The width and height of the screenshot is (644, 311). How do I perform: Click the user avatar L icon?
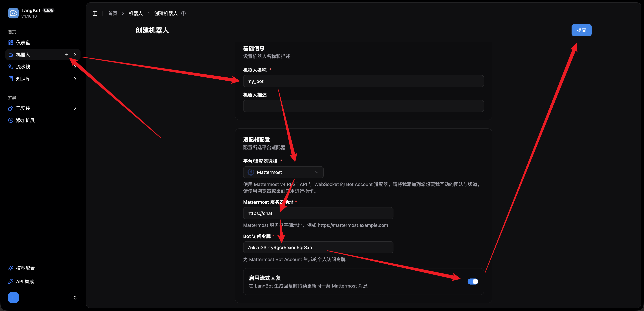(13, 297)
